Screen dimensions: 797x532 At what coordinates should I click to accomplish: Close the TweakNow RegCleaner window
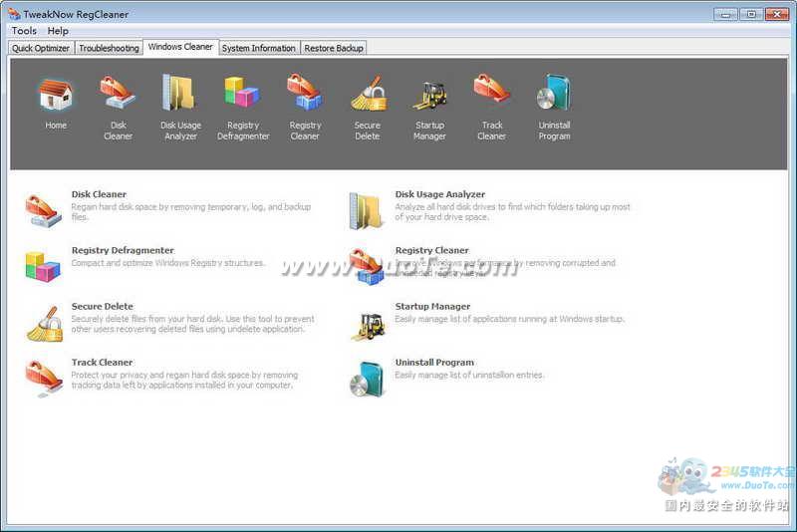click(777, 14)
